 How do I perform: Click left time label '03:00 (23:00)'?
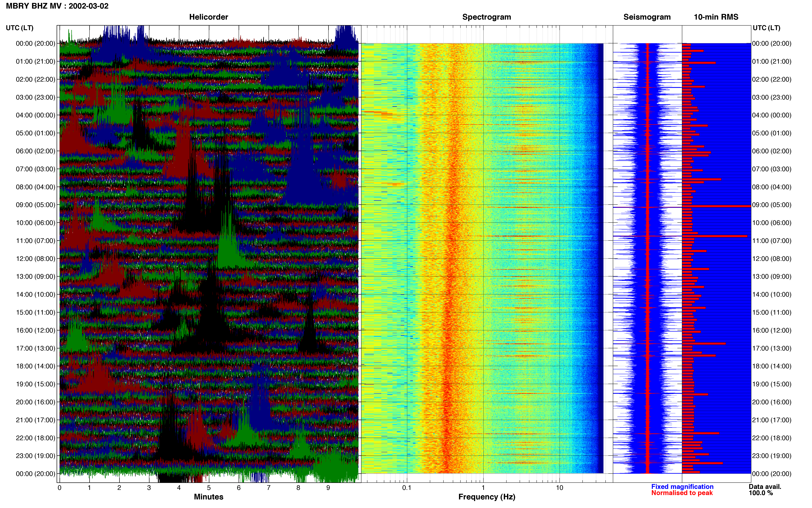click(36, 97)
